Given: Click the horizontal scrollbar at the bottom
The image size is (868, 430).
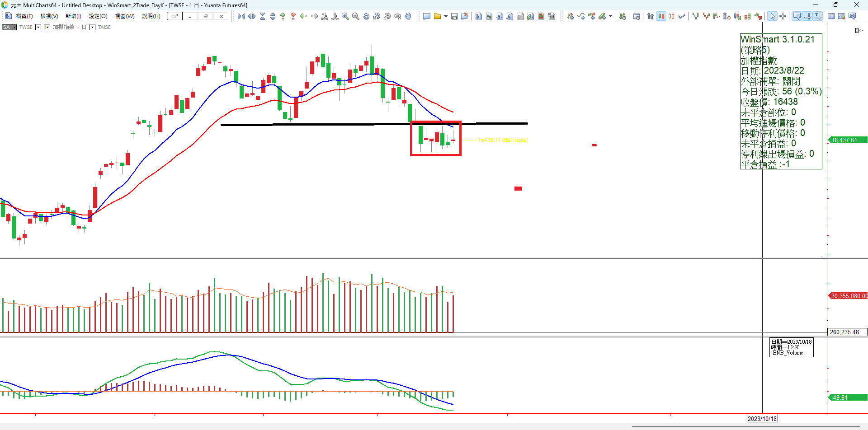Looking at the screenshot, I should pyautogui.click(x=746, y=426).
